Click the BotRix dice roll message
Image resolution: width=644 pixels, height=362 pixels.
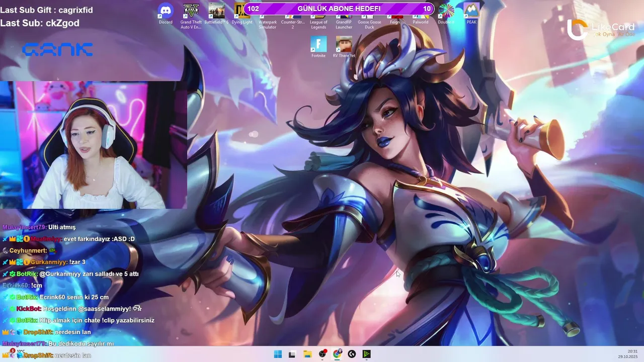click(x=70, y=274)
